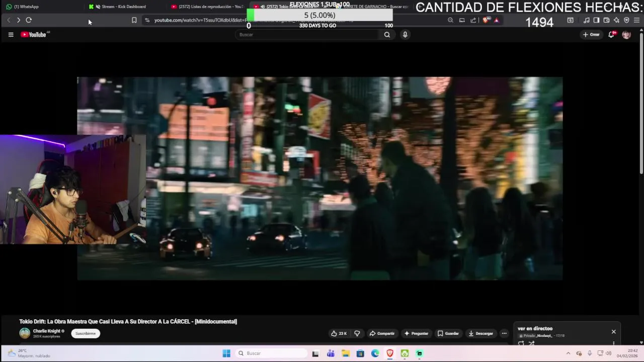The image size is (644, 362).
Task: Click the YouTube Buscar search field
Action: pyautogui.click(x=308, y=35)
